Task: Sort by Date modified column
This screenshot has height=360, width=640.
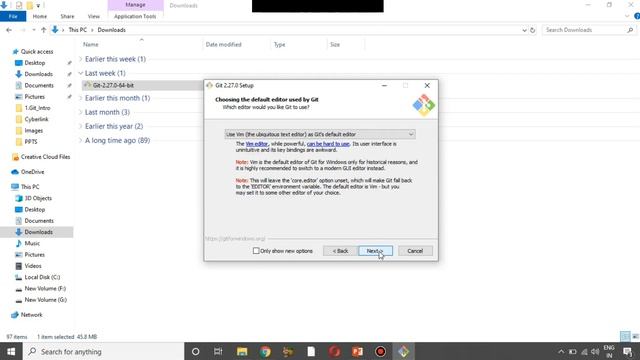Action: tap(223, 44)
